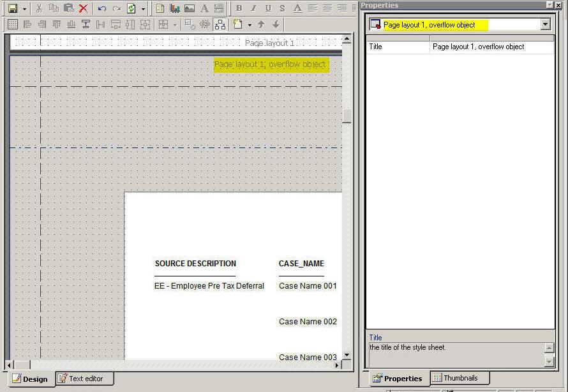The height and width of the screenshot is (392, 568).
Task: Click the red X Delete icon
Action: point(83,8)
